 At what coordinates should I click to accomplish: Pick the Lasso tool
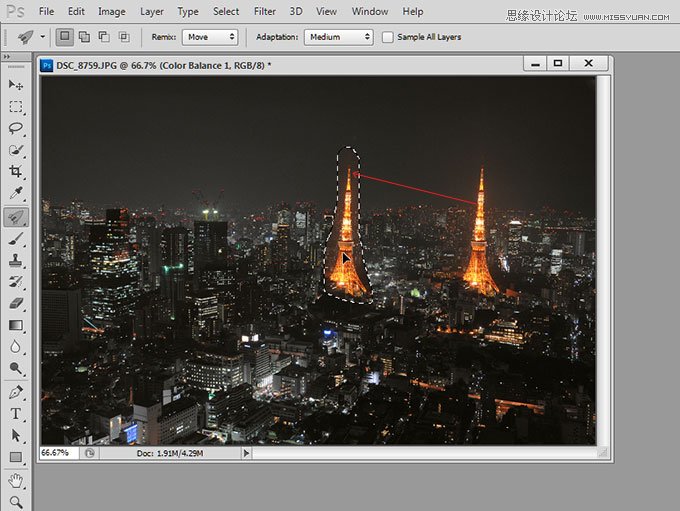(16, 129)
